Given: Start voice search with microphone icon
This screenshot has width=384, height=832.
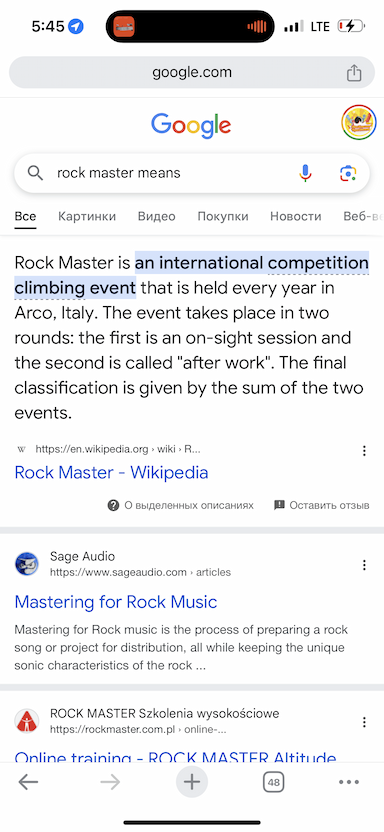Looking at the screenshot, I should pos(306,173).
